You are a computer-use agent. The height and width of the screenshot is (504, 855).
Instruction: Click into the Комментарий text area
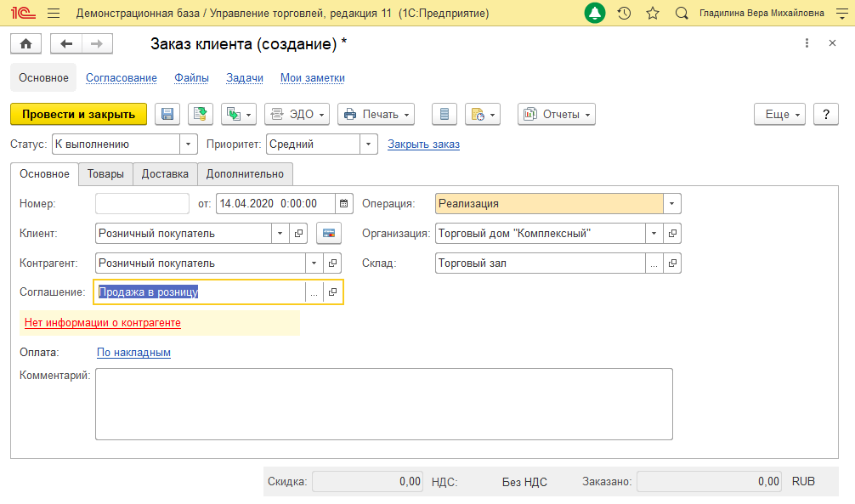pos(384,405)
